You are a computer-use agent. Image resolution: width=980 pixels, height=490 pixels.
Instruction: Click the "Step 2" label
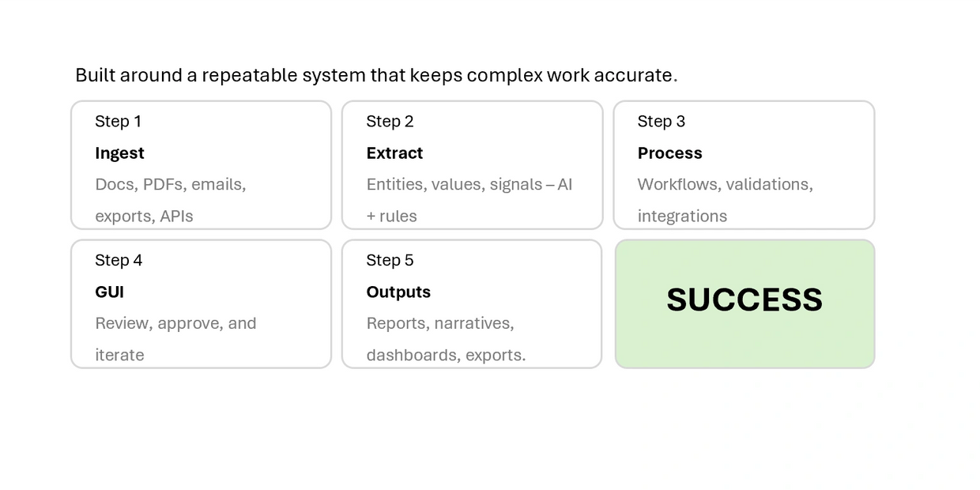(x=390, y=121)
